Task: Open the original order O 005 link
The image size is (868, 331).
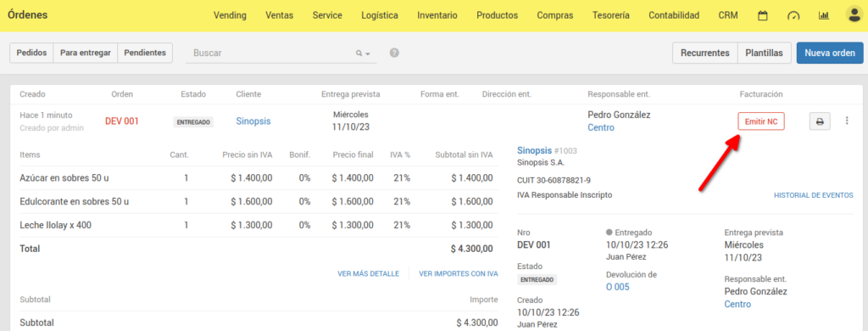Action: (x=618, y=287)
